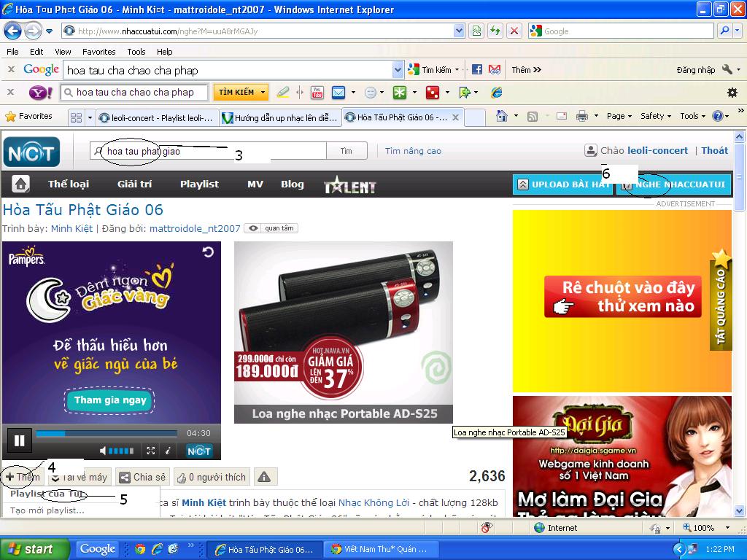Screen dimensions: 747x560
Task: Open the Việt Nam Thư Quán taskbar item
Action: click(x=379, y=550)
